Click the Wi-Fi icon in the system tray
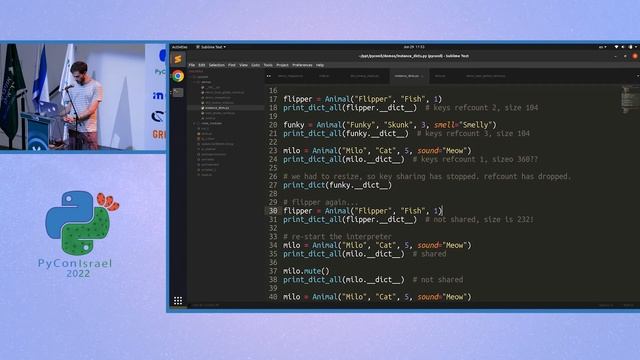Screen dimensions: 640x360 pos(616,47)
